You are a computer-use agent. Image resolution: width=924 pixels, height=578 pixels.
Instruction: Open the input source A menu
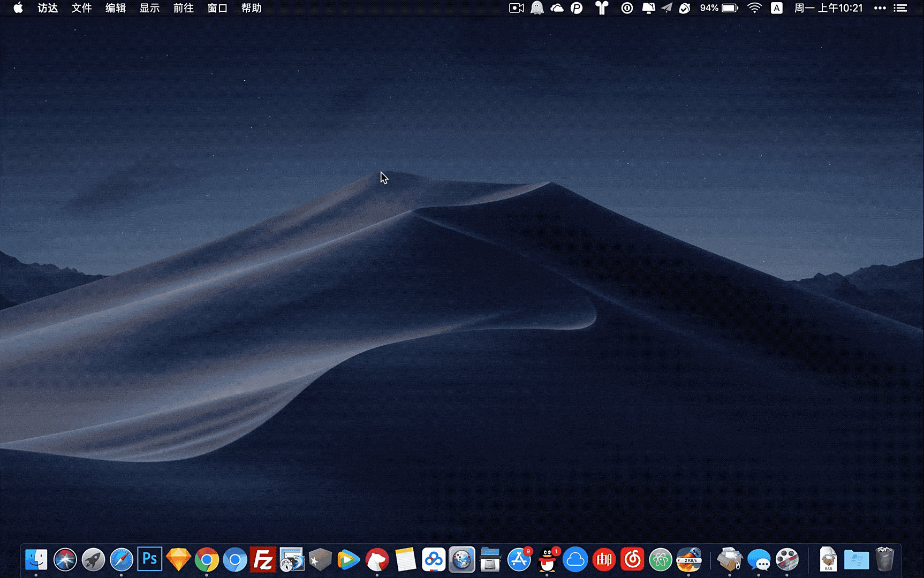(776, 8)
